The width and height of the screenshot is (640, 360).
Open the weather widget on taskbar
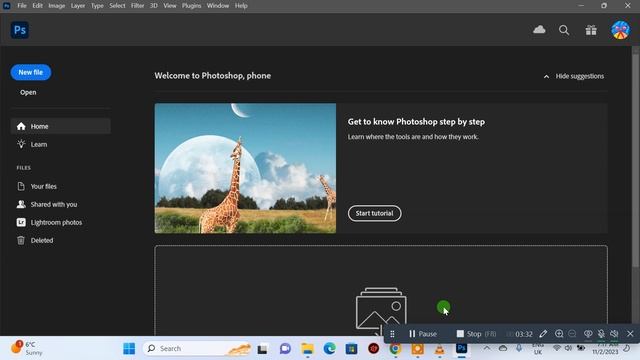click(26, 348)
